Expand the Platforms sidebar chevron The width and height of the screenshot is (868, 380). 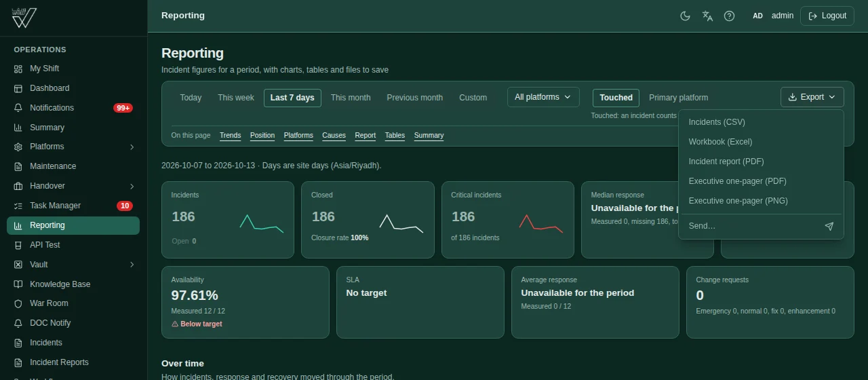coord(132,147)
